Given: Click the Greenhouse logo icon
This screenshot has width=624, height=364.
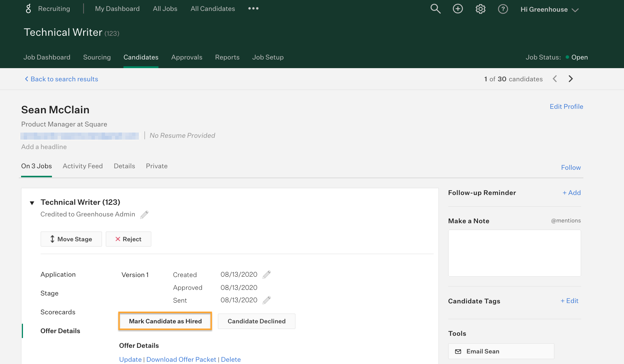Looking at the screenshot, I should tap(28, 9).
